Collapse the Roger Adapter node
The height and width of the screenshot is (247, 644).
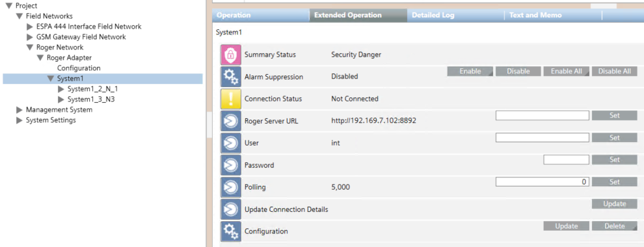pos(40,58)
